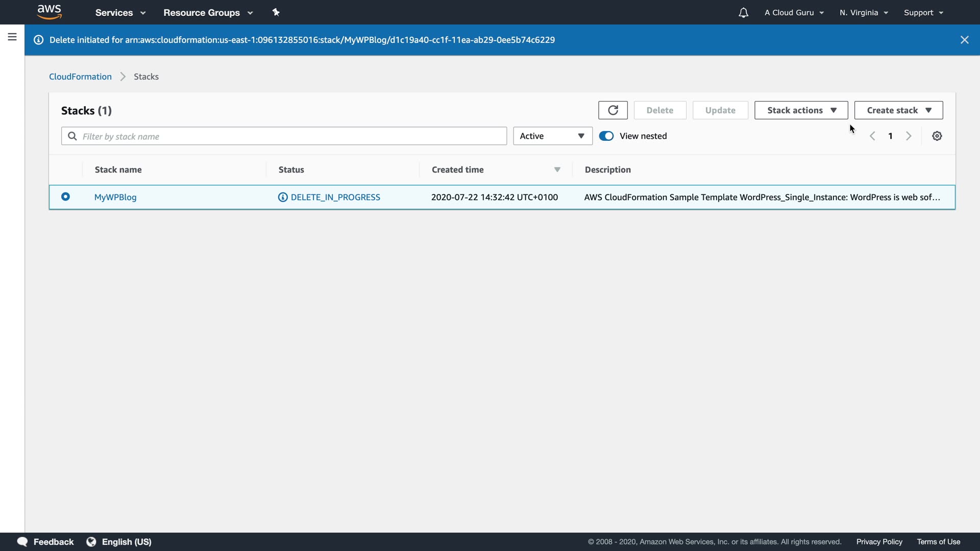Image resolution: width=980 pixels, height=551 pixels.
Task: Open the Services menu
Action: click(x=120, y=13)
